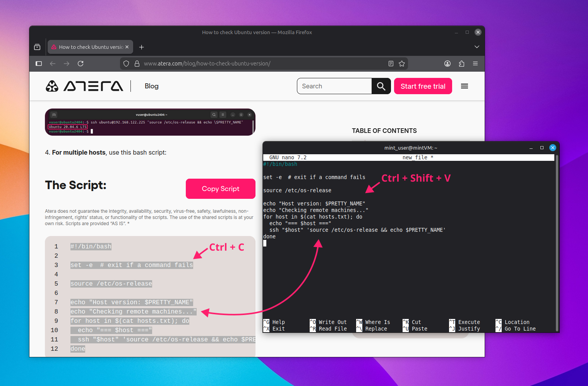Click nano '^W Where Is' shortcut
588x386 pixels.
[373, 322]
